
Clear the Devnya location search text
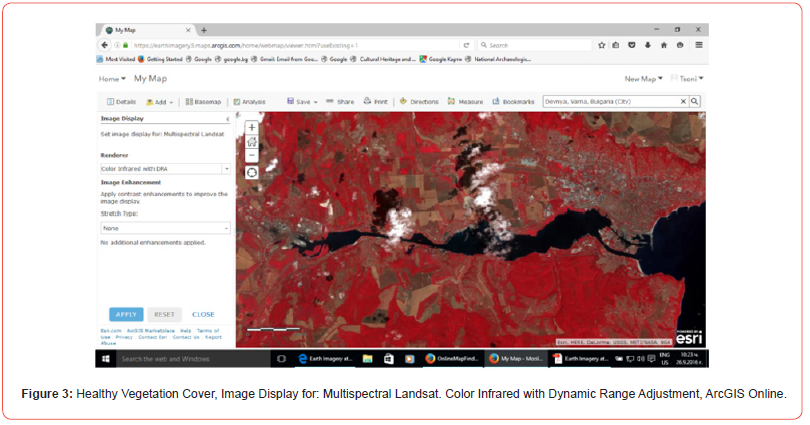tap(684, 101)
